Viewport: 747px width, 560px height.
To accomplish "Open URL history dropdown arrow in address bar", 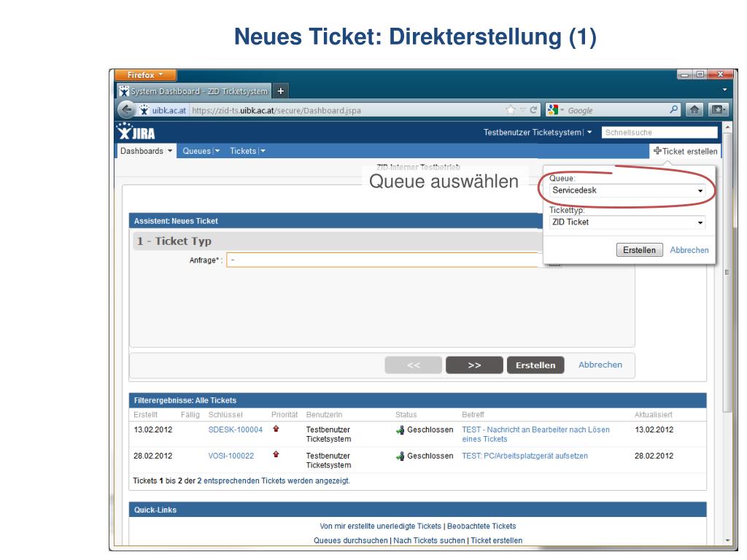I will click(522, 110).
